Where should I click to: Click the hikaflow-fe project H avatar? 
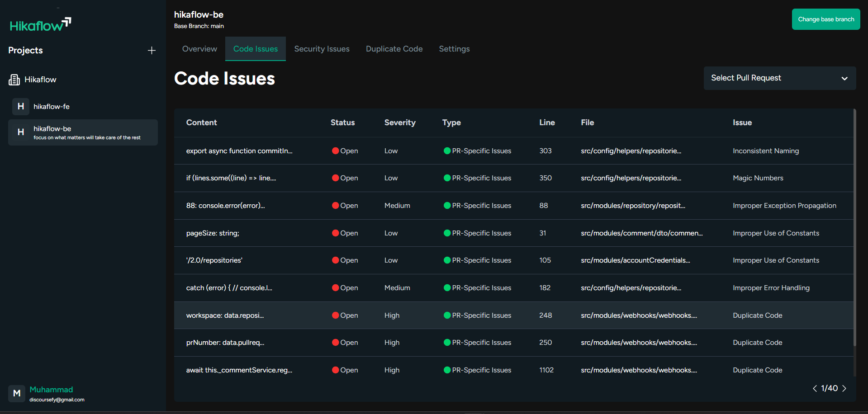[21, 107]
